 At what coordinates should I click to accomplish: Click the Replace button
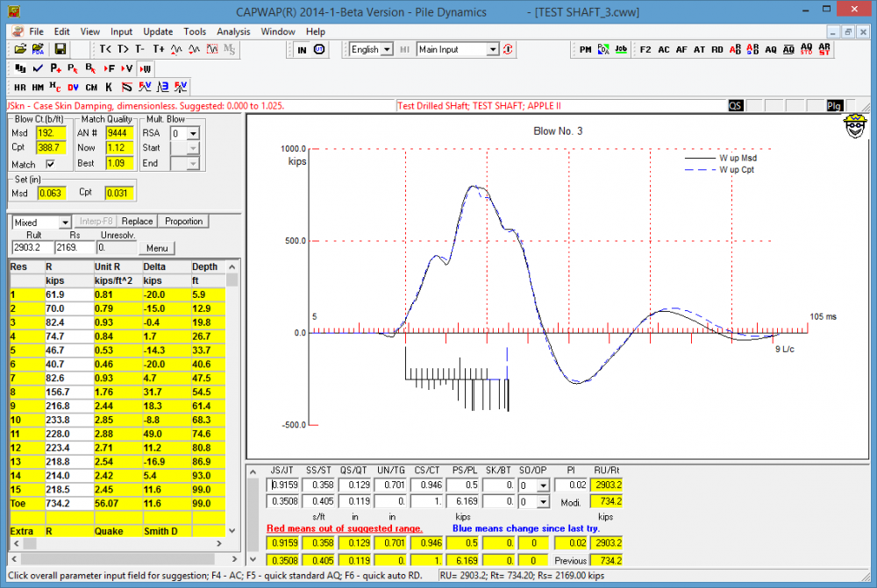coord(137,222)
